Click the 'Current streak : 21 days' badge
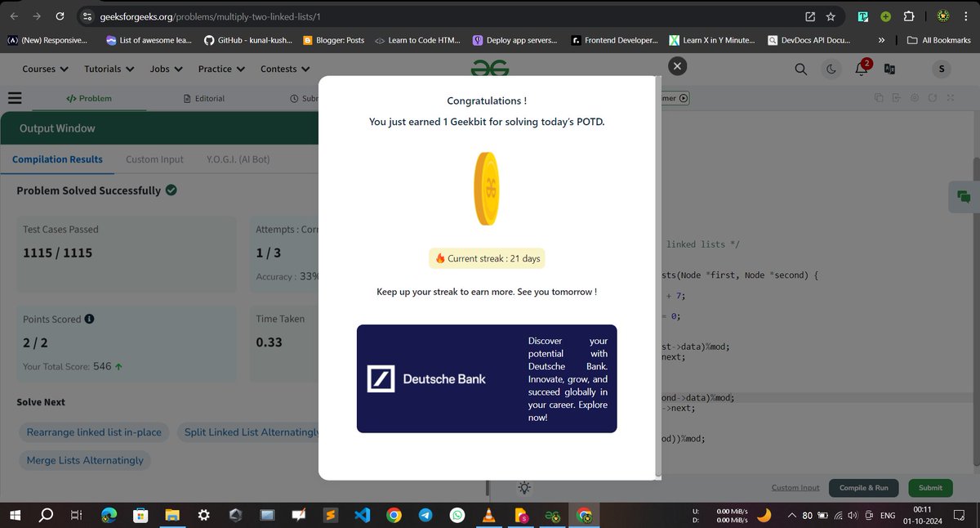The height and width of the screenshot is (528, 980). pos(487,258)
